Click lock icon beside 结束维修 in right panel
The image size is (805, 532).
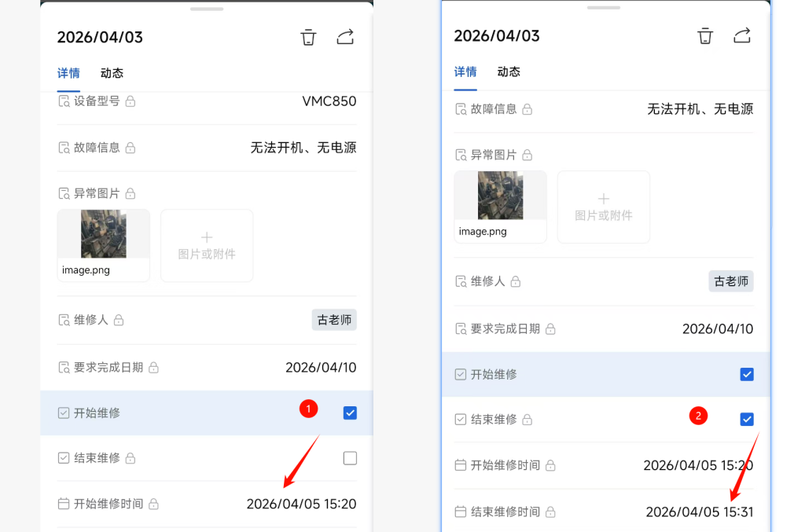tap(527, 420)
